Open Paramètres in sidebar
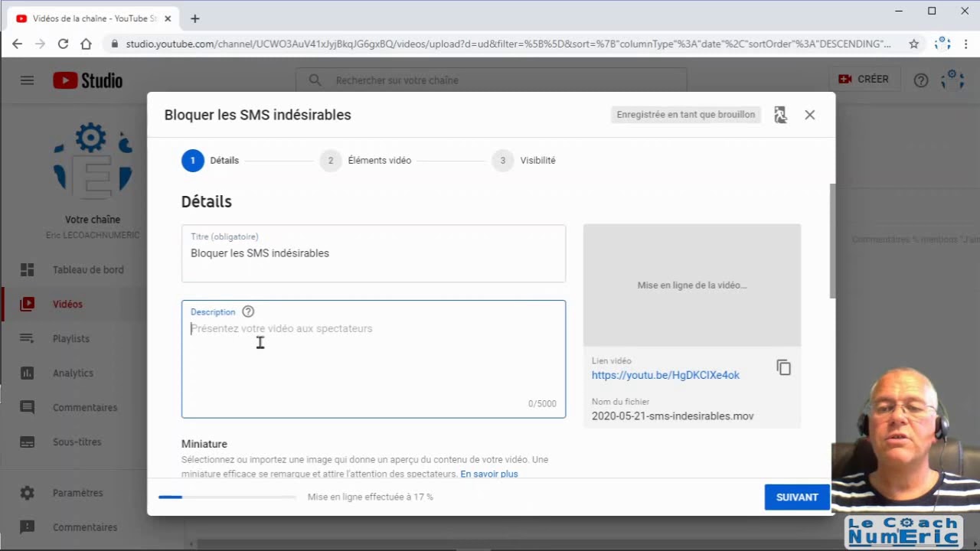Screen dimensions: 980x551 pyautogui.click(x=77, y=493)
